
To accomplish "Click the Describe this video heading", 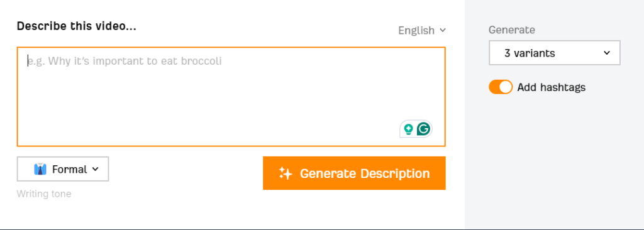I will tap(76, 26).
